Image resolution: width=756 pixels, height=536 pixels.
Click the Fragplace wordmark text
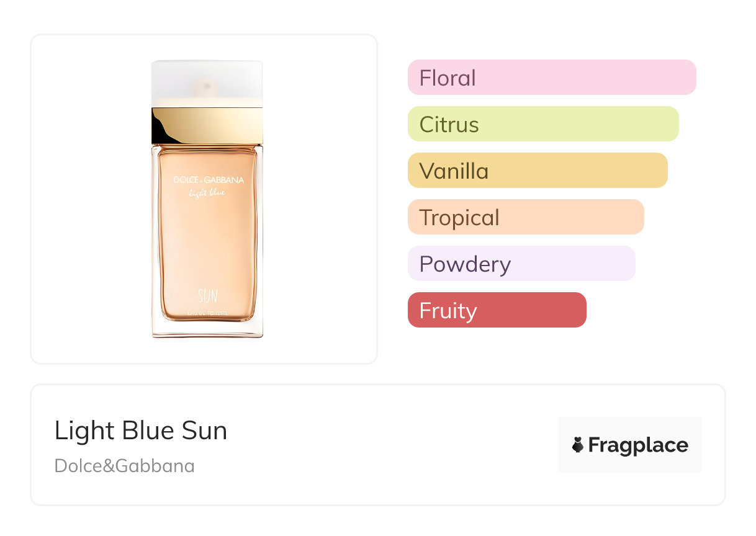(x=638, y=445)
